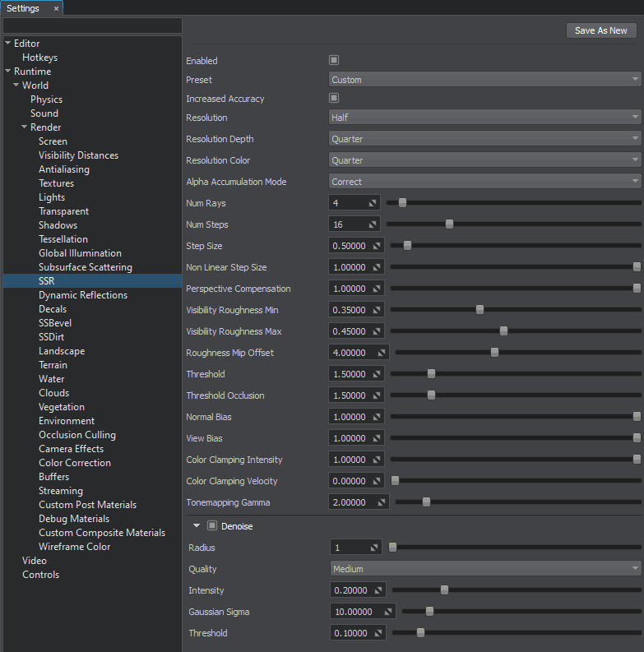Image resolution: width=644 pixels, height=652 pixels.
Task: Click the Perspective Compensation drag icon
Action: [377, 289]
